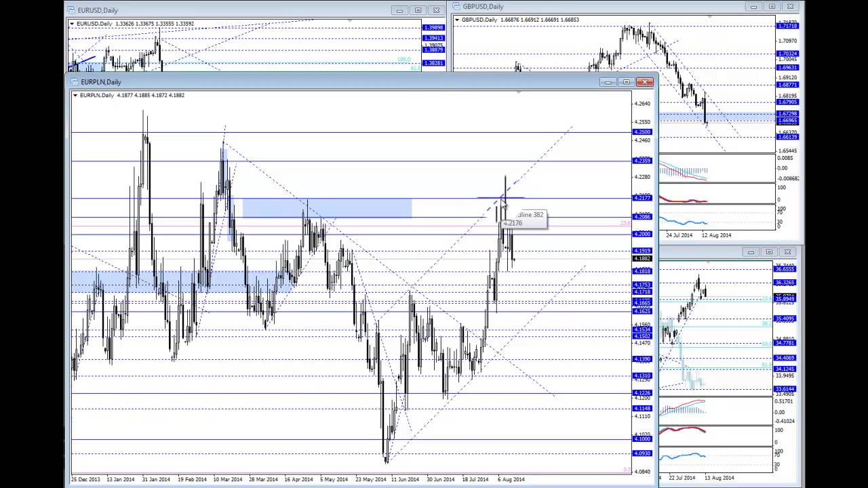The width and height of the screenshot is (868, 488).
Task: Select the 4.0930 price level label
Action: 642,453
